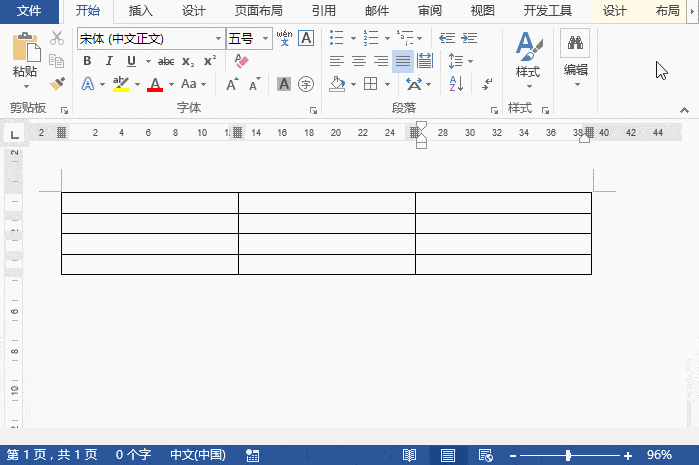Click the 样式 styles button

(527, 58)
